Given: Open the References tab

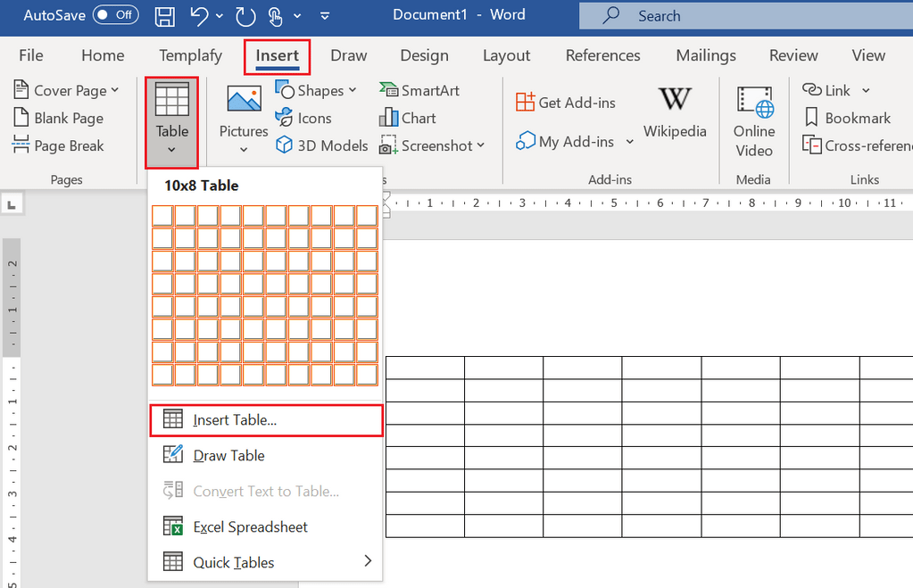Looking at the screenshot, I should (602, 55).
